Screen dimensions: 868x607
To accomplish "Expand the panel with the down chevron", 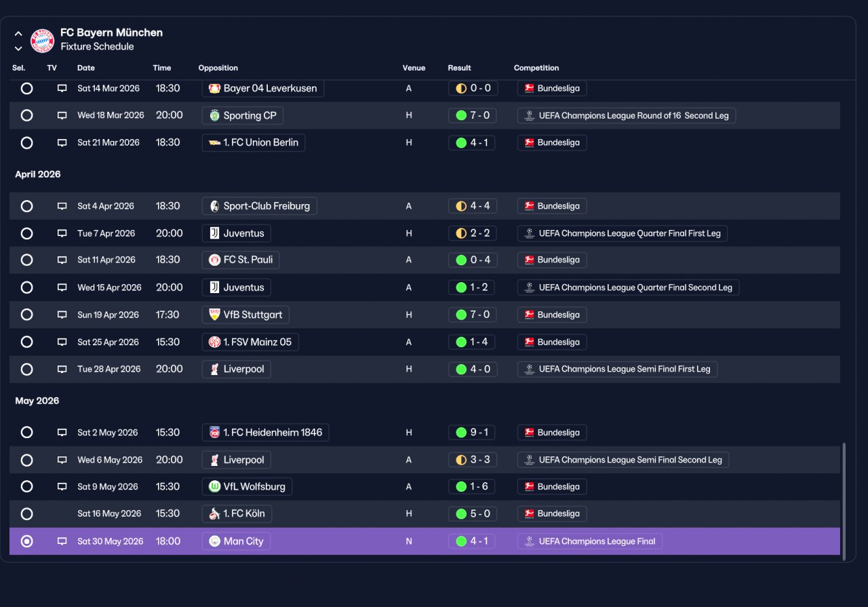I will click(18, 48).
